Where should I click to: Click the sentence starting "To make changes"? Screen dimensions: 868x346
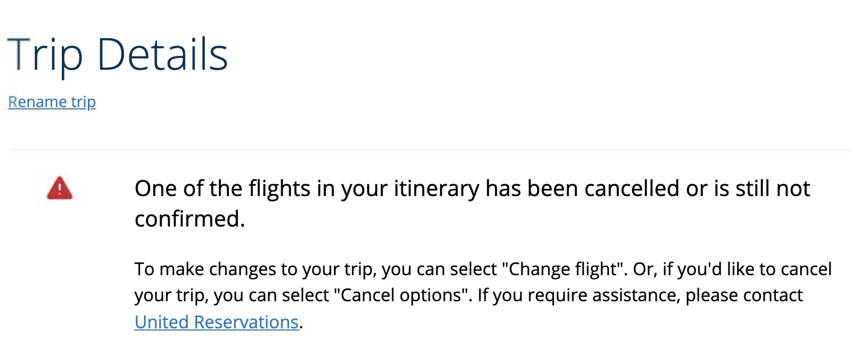point(315,269)
